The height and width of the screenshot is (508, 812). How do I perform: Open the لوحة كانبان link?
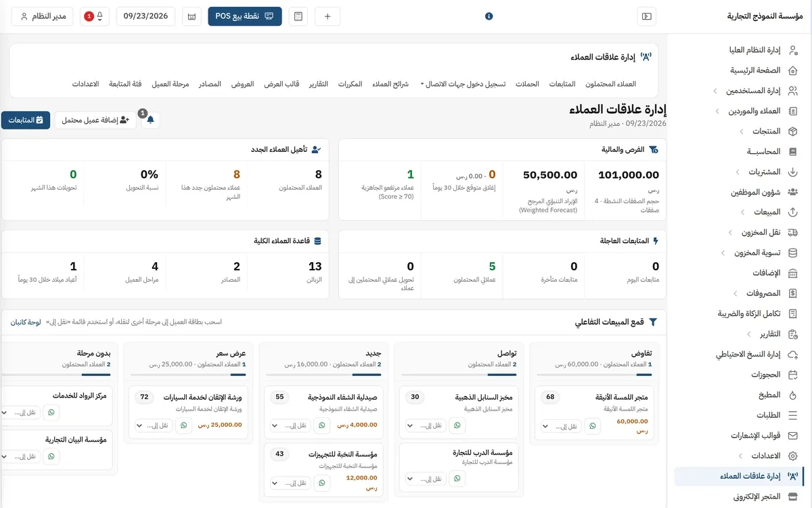(26, 322)
